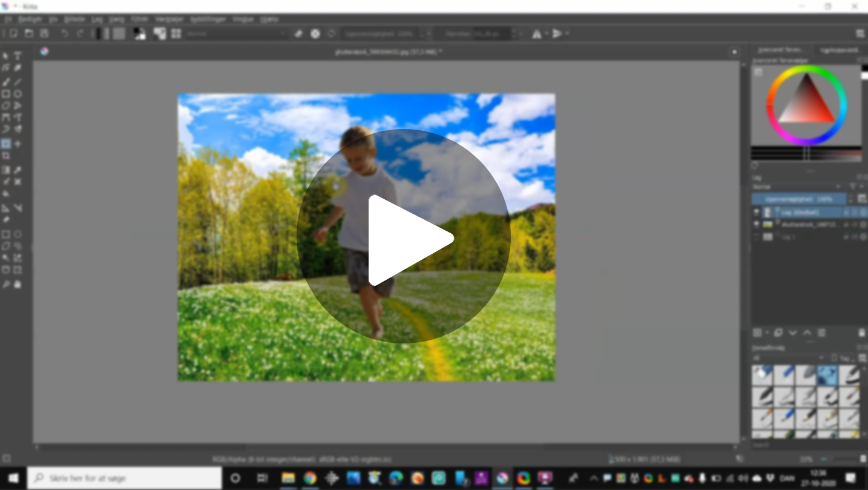The height and width of the screenshot is (490, 868).
Task: Select the Color Picker eyedropper tool
Action: click(x=18, y=170)
